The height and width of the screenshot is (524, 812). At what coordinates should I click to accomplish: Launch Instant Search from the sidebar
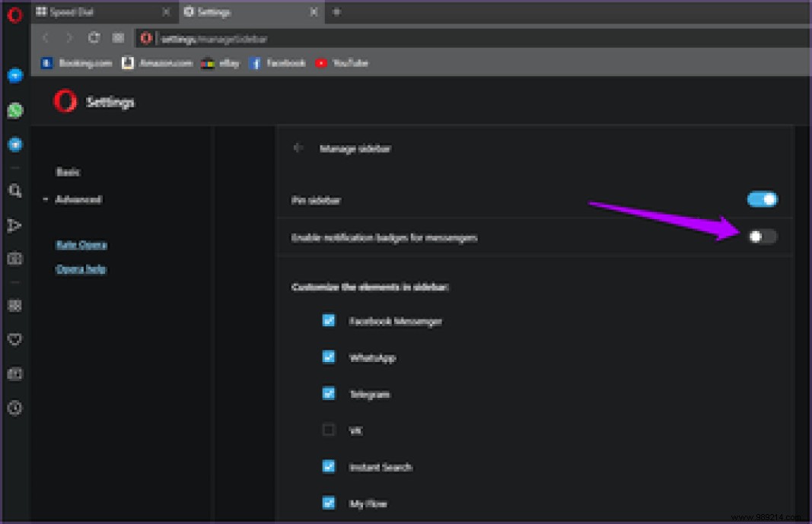point(14,191)
